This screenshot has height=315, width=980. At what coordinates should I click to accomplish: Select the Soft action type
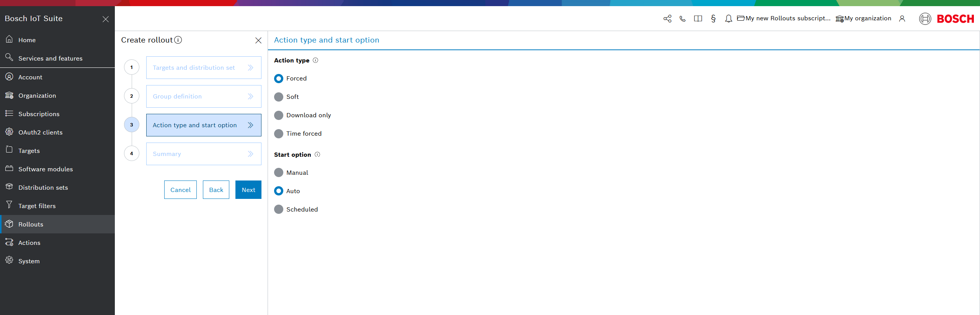coord(279,97)
